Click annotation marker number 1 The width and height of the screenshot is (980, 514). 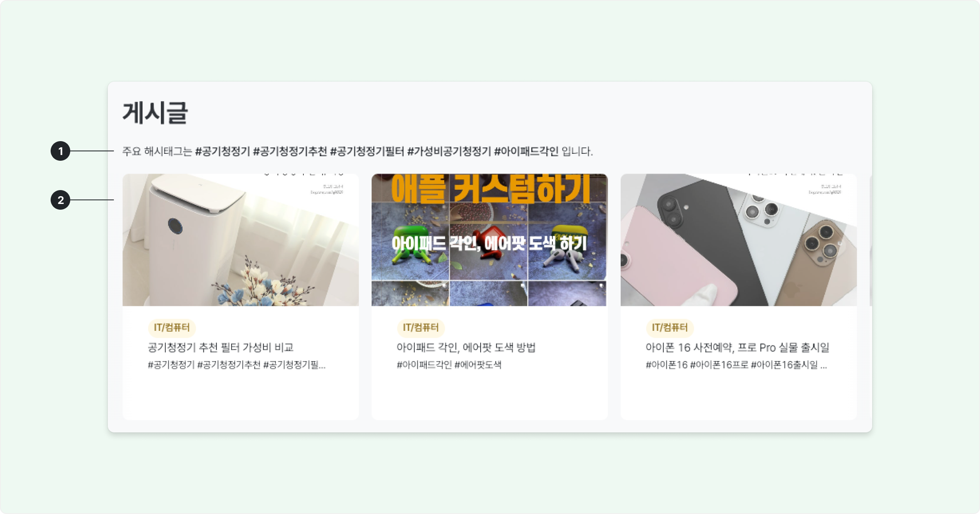60,151
